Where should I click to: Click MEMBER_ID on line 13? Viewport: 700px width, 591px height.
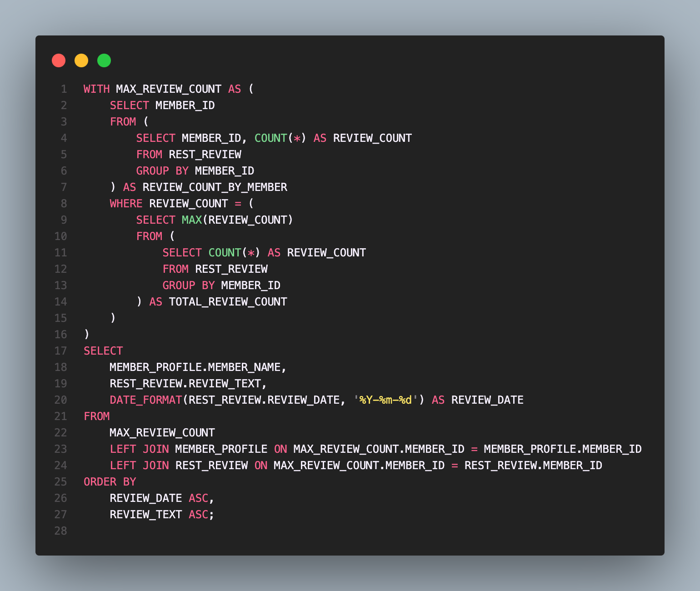coord(251,285)
